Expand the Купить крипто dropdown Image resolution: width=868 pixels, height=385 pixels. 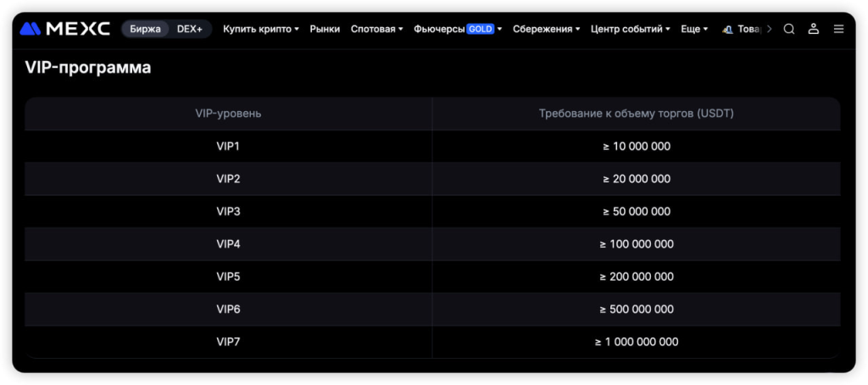261,29
